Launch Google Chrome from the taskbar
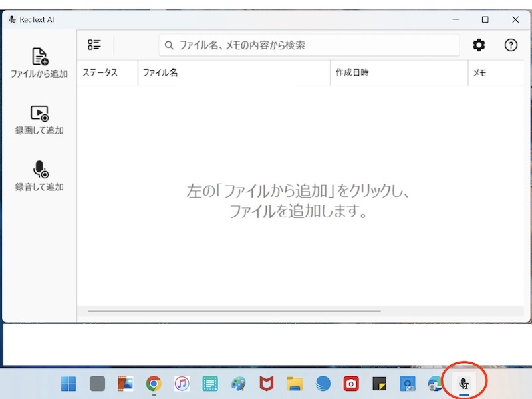 pyautogui.click(x=154, y=384)
